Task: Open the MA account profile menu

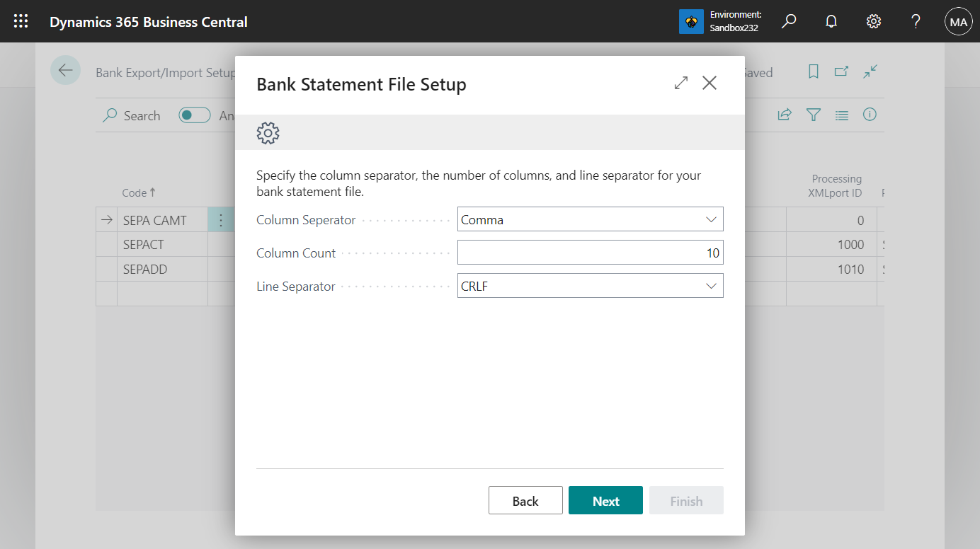Action: pos(958,21)
